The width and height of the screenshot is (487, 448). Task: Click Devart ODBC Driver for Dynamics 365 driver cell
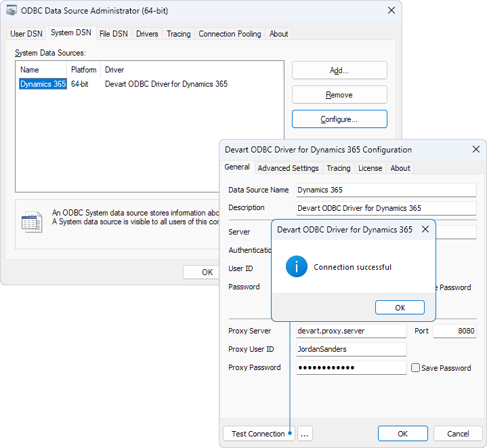166,84
